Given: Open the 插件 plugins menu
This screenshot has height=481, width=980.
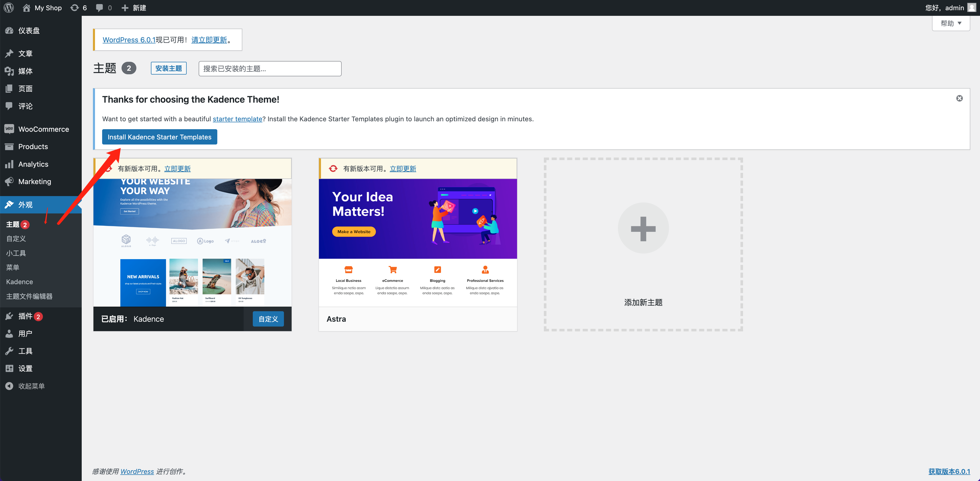Looking at the screenshot, I should (25, 316).
